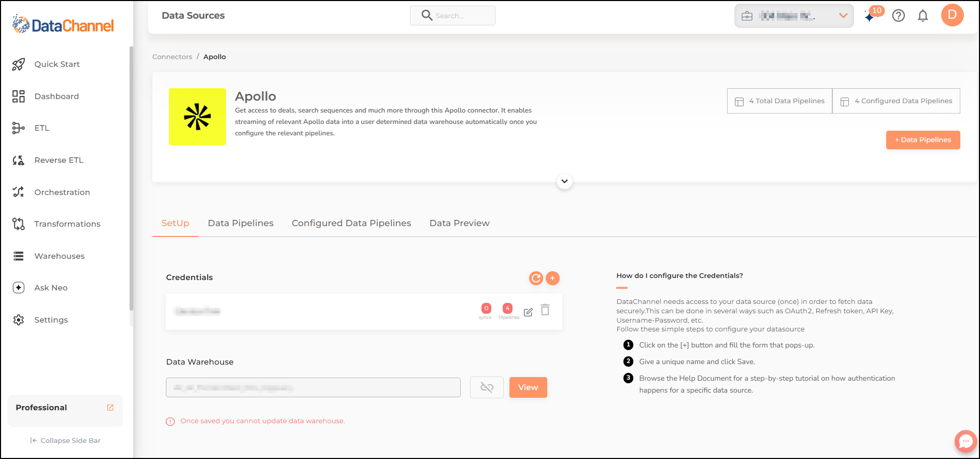The width and height of the screenshot is (980, 459).
Task: Open the Quick Start menu item
Action: 57,64
